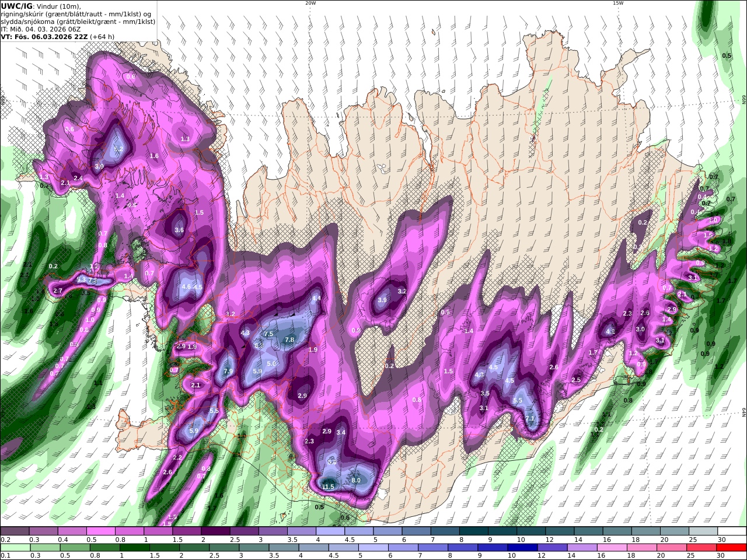
Task: Click the 11.5 precipitation value on the south coast
Action: coord(328,487)
